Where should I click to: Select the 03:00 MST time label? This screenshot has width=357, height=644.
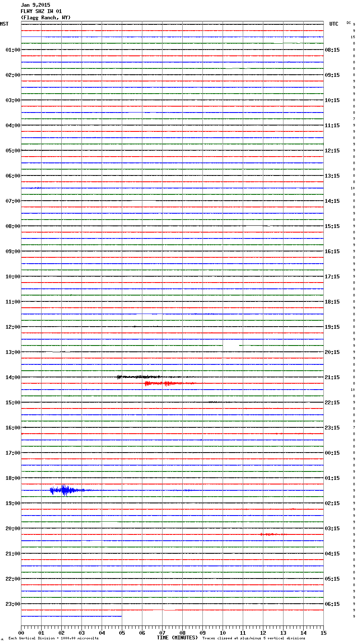pos(13,100)
